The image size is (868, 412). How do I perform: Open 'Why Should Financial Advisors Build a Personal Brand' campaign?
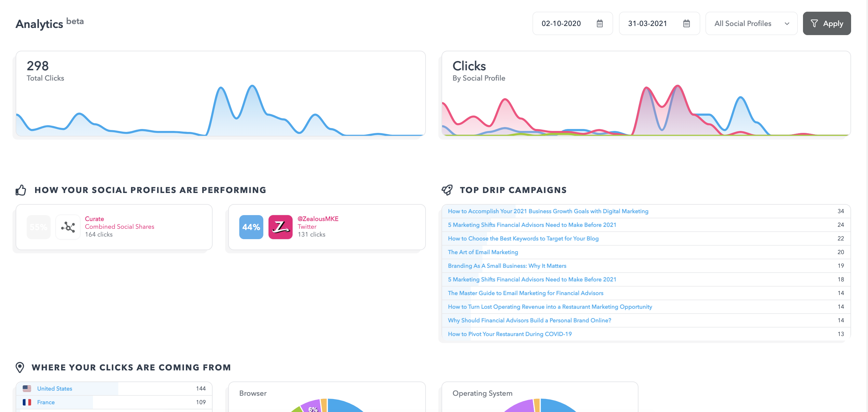pyautogui.click(x=529, y=320)
